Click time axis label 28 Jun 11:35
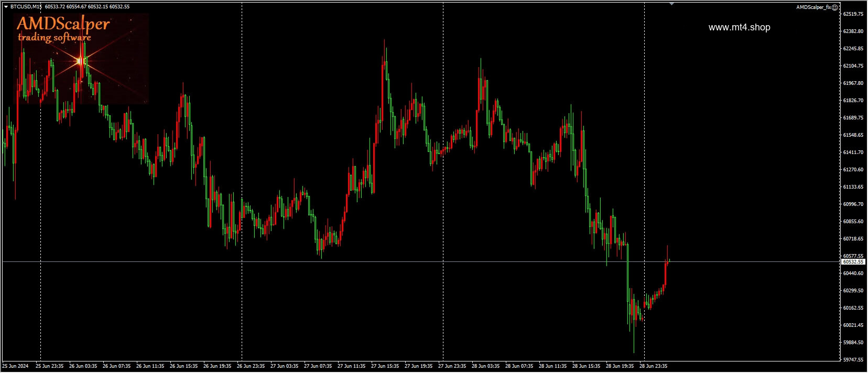The height and width of the screenshot is (373, 868). pos(552,366)
